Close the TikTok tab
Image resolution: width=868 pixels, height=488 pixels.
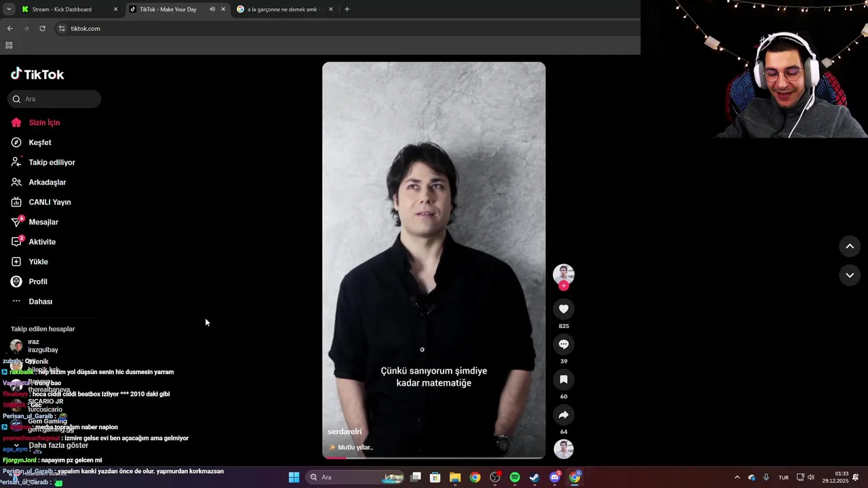[x=223, y=9]
